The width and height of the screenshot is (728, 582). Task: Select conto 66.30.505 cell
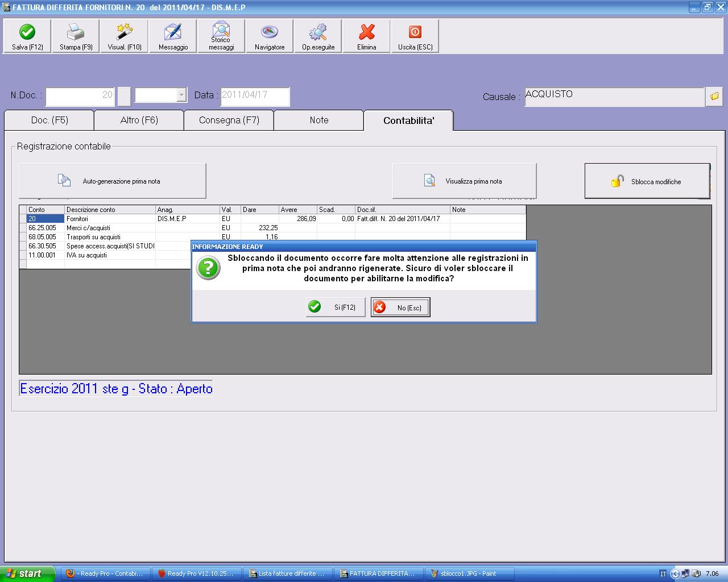(x=45, y=246)
